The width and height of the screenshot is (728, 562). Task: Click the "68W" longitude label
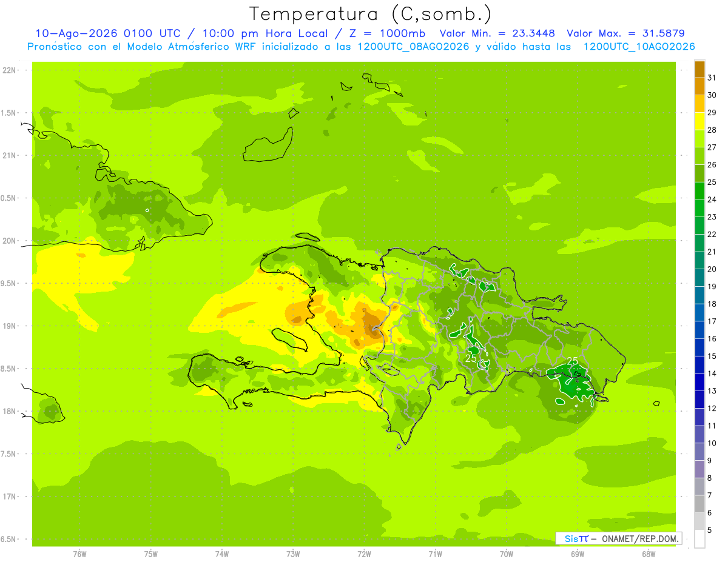pyautogui.click(x=649, y=555)
